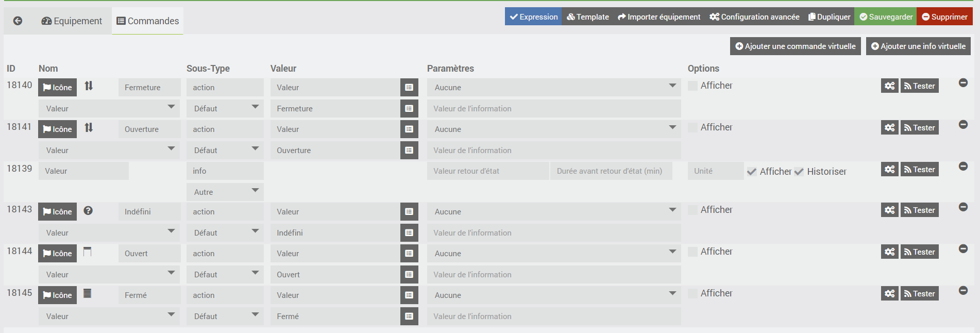Image resolution: width=980 pixels, height=333 pixels.
Task: Remove command 18141 with minus icon
Action: click(x=963, y=125)
